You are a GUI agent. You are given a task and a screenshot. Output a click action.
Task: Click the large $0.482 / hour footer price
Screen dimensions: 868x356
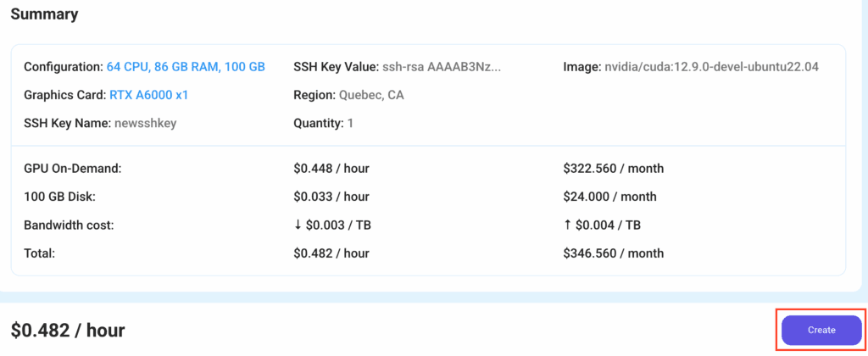tap(68, 331)
